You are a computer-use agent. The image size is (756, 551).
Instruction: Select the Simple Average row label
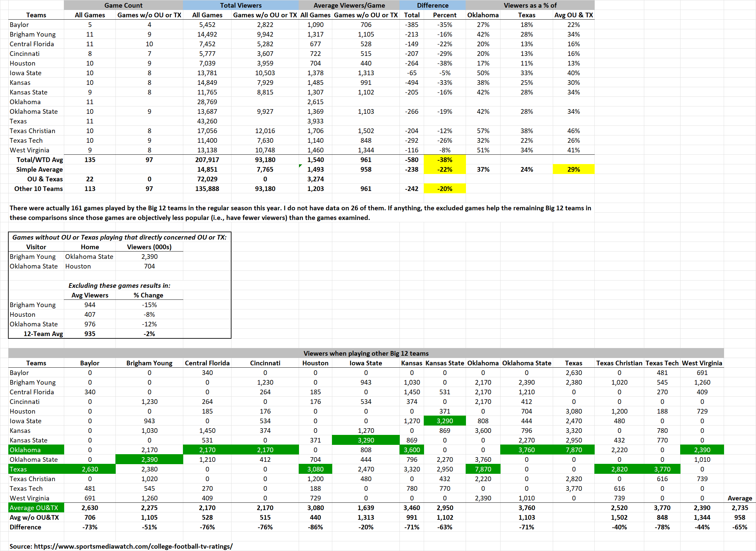pyautogui.click(x=39, y=169)
